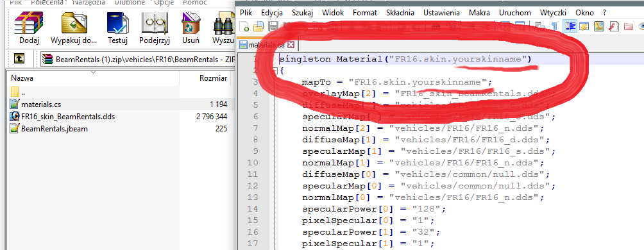
Task: Open Folder as Workspace icon
Action: click(x=628, y=27)
